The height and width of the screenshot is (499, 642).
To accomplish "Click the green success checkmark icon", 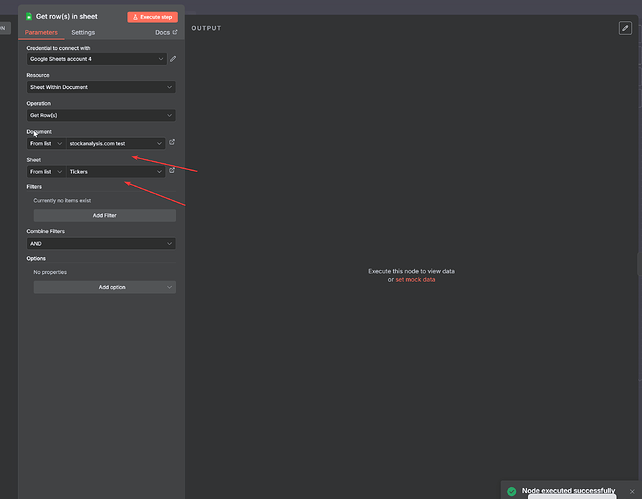I will coord(511,491).
